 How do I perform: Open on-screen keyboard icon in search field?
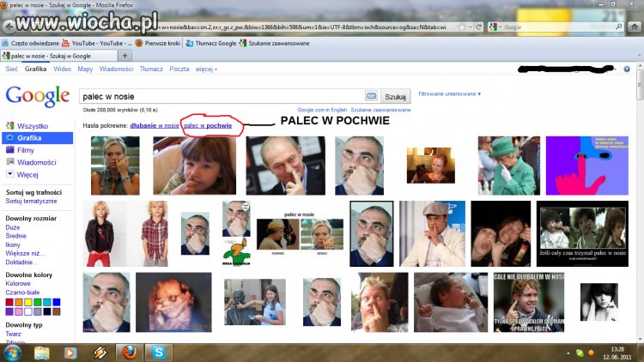click(x=371, y=96)
